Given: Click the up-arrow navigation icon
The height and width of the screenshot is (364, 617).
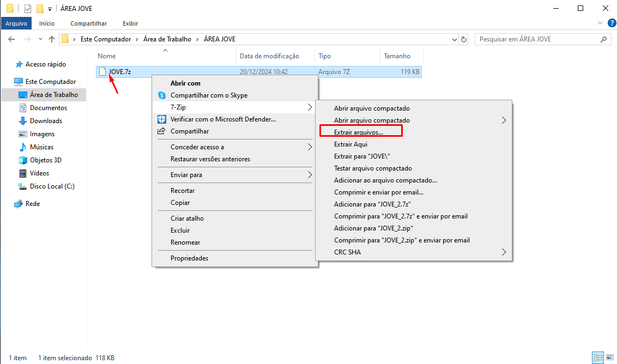Looking at the screenshot, I should (52, 39).
